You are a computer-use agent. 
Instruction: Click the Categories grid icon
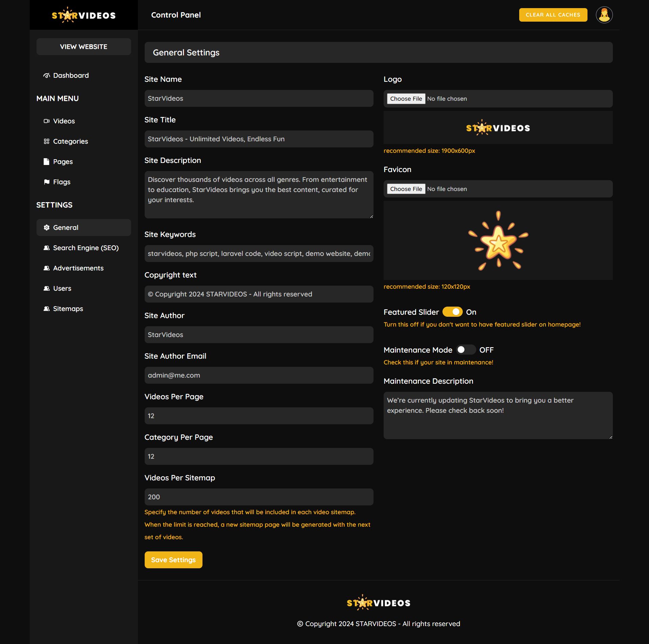click(x=47, y=141)
